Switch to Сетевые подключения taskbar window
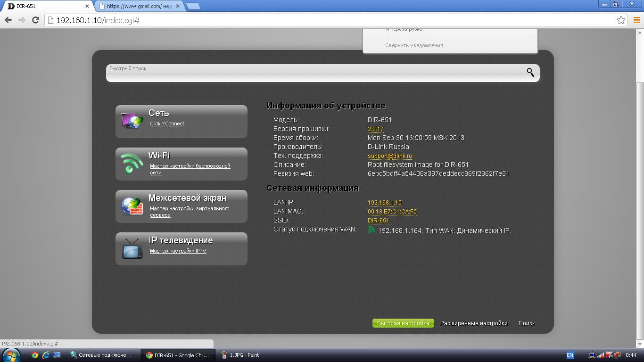Viewport: 644px width, 362px height. click(101, 355)
